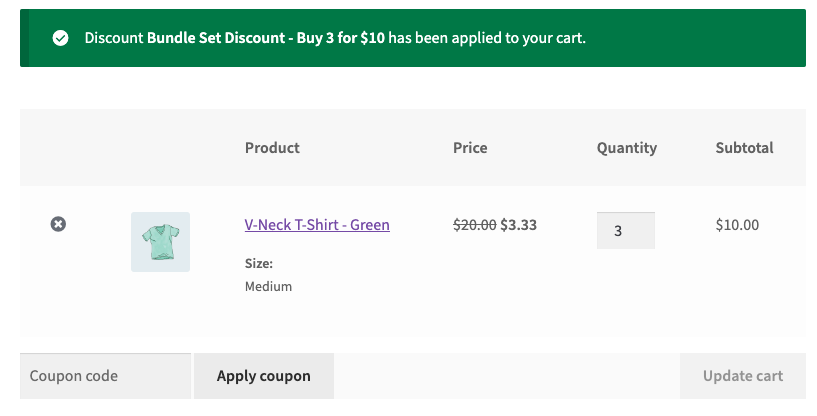Open the green T-shirt product thumbnail

pyautogui.click(x=160, y=241)
